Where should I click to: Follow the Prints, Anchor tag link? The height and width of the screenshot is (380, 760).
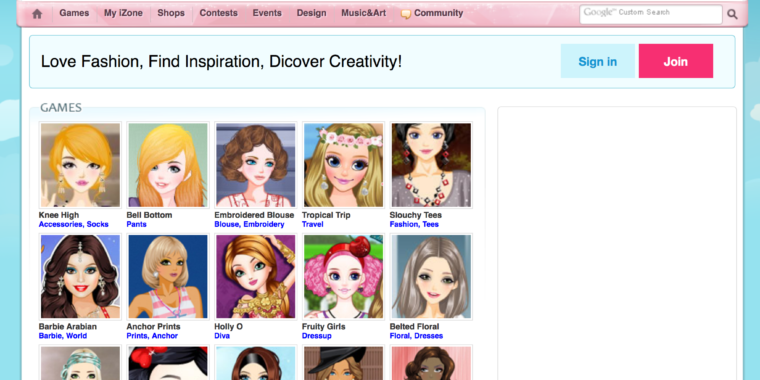pyautogui.click(x=152, y=336)
